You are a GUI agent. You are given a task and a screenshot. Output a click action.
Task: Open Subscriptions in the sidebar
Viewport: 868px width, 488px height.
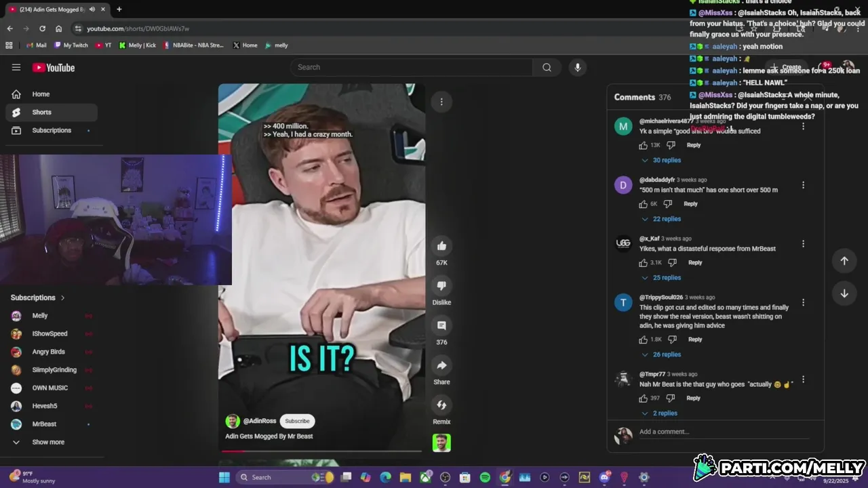click(52, 130)
